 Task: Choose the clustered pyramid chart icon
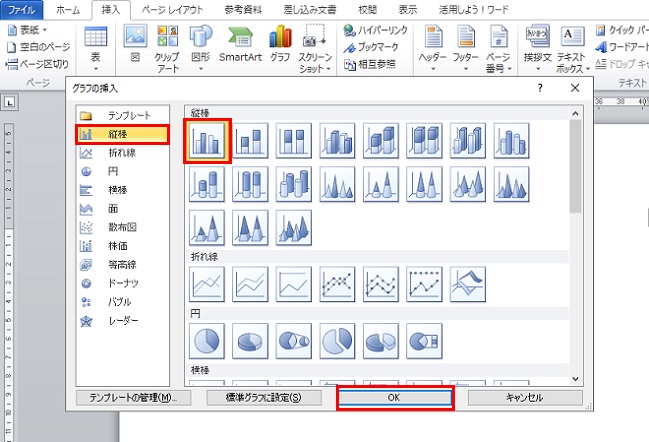(x=511, y=184)
